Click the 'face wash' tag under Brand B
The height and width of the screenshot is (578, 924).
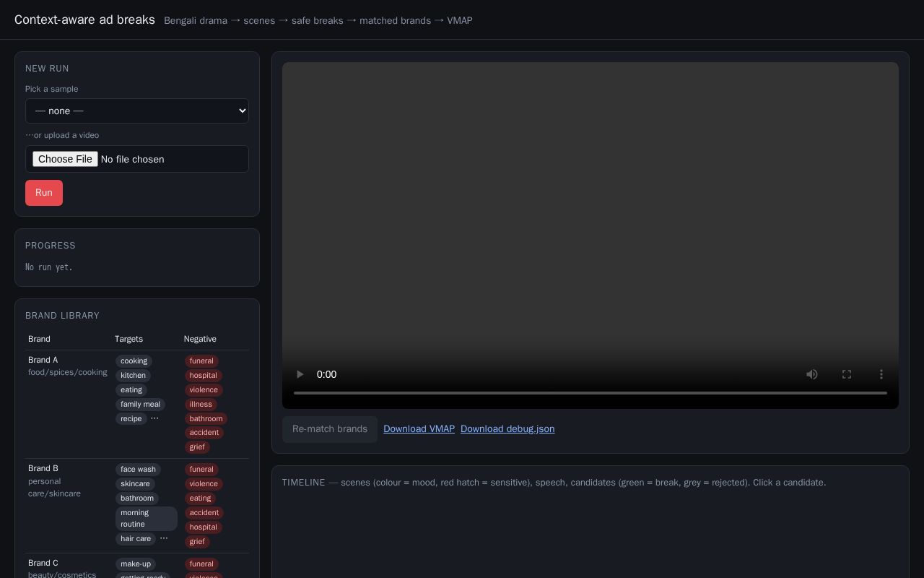point(138,470)
